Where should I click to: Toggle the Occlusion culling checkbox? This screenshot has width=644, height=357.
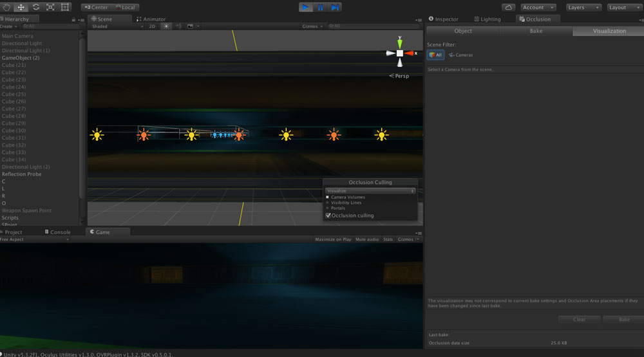click(328, 215)
